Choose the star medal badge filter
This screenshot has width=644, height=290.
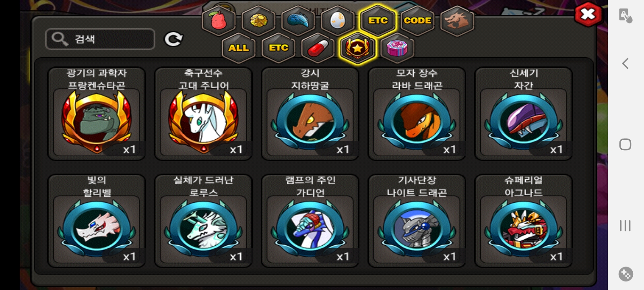357,48
